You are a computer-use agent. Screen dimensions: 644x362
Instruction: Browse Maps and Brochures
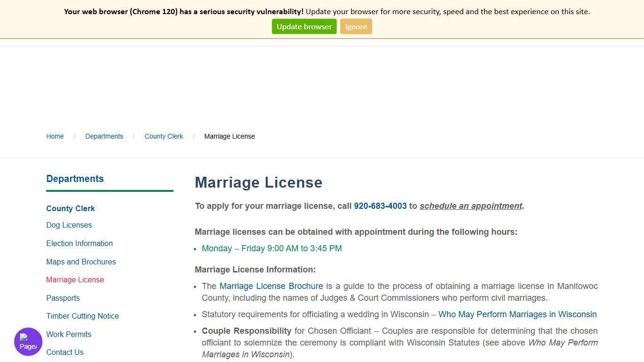tap(81, 262)
